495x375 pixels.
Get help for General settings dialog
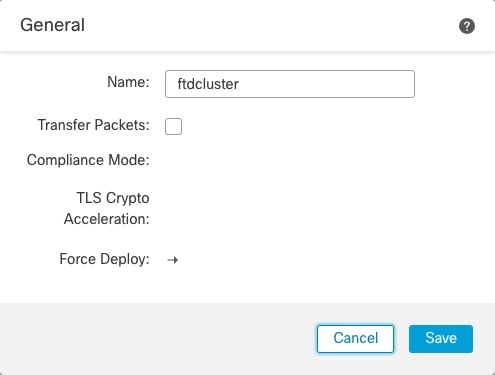pyautogui.click(x=467, y=26)
